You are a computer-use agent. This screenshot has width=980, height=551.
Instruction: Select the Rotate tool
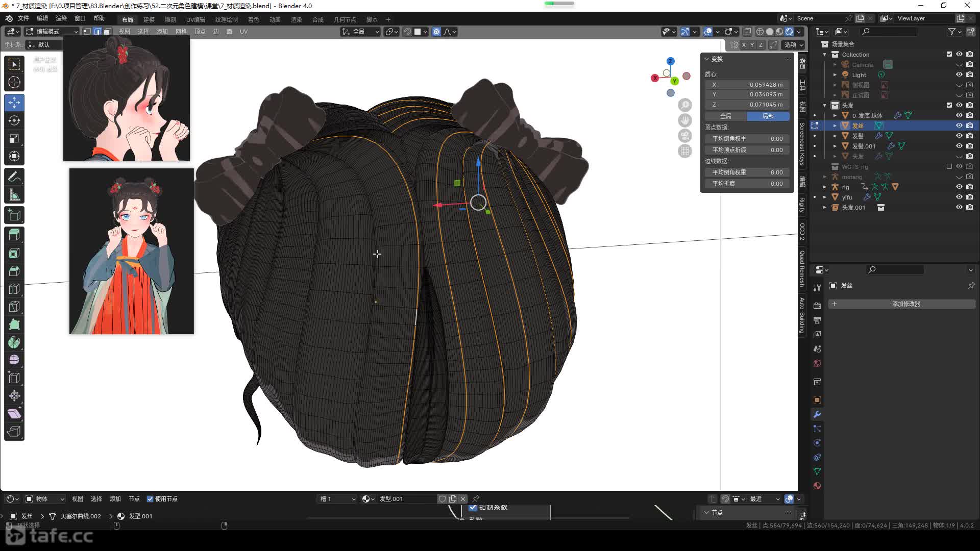click(14, 120)
